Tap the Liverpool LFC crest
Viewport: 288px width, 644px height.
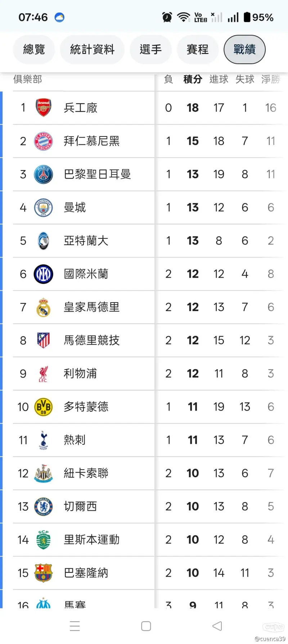click(43, 374)
